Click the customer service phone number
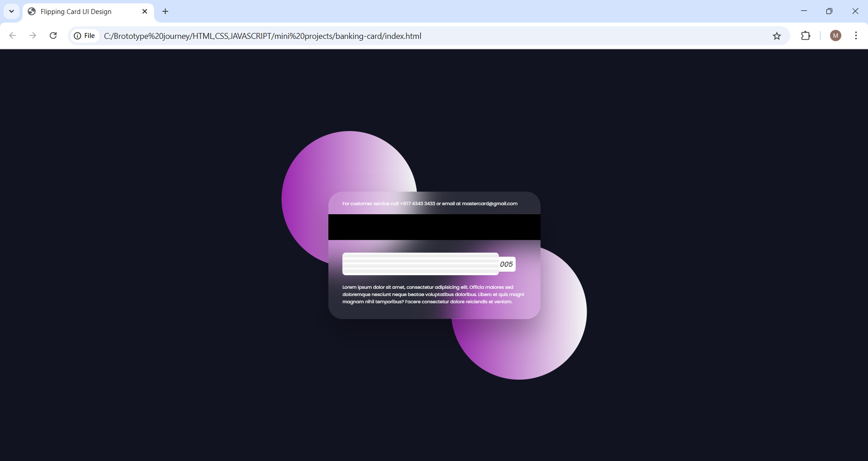This screenshot has height=461, width=868. (x=417, y=203)
